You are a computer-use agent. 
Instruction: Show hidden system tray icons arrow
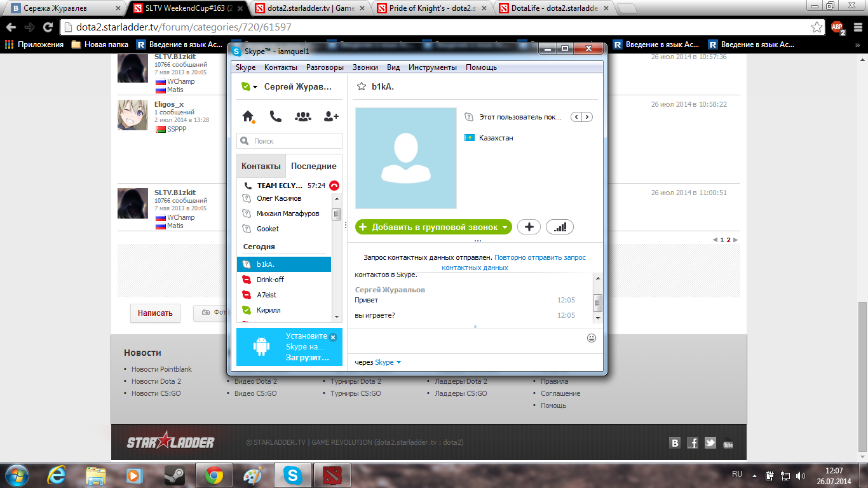coord(754,475)
